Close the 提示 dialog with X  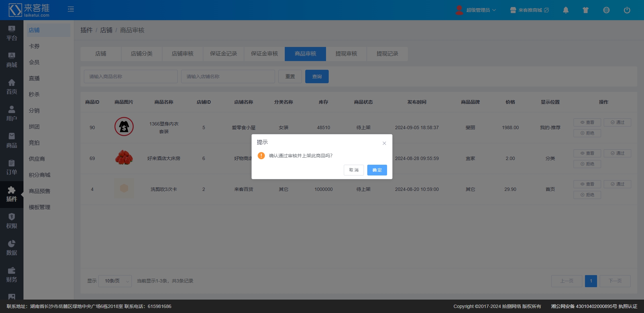click(x=384, y=143)
